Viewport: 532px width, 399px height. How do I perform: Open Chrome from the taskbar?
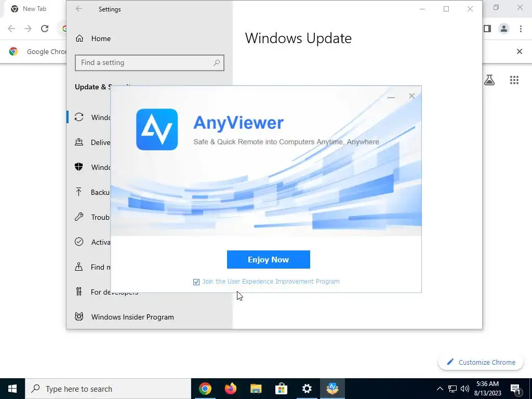click(205, 389)
